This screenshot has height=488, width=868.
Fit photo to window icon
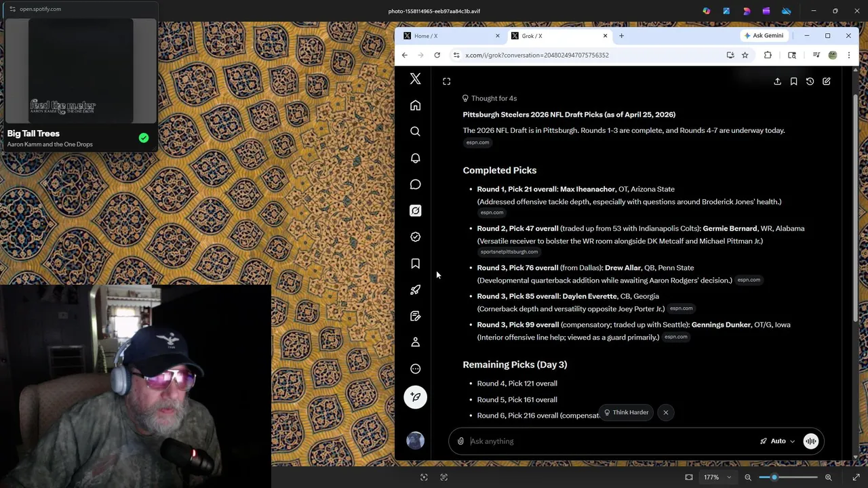pos(689,477)
